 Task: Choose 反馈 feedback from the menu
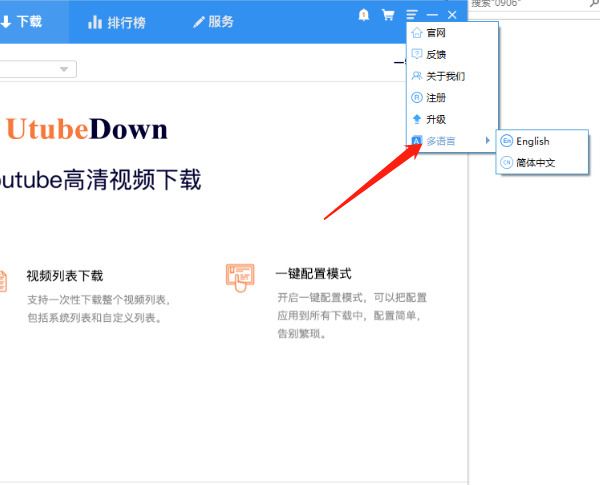point(453,54)
